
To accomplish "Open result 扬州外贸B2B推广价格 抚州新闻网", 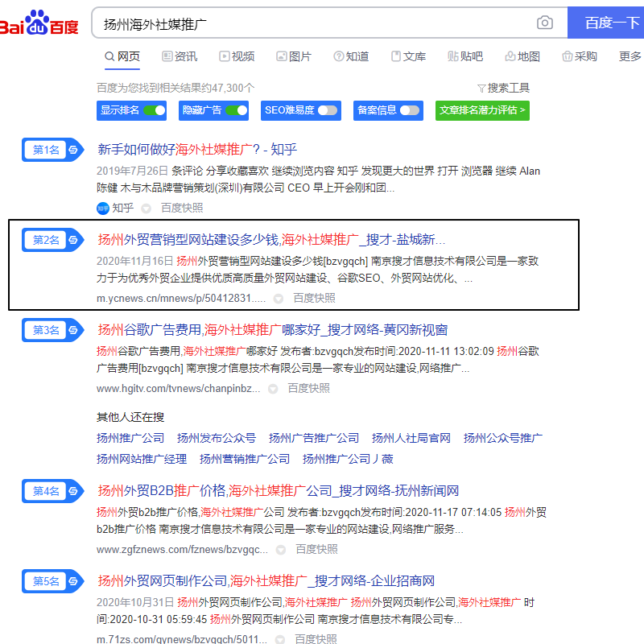I will 278,491.
